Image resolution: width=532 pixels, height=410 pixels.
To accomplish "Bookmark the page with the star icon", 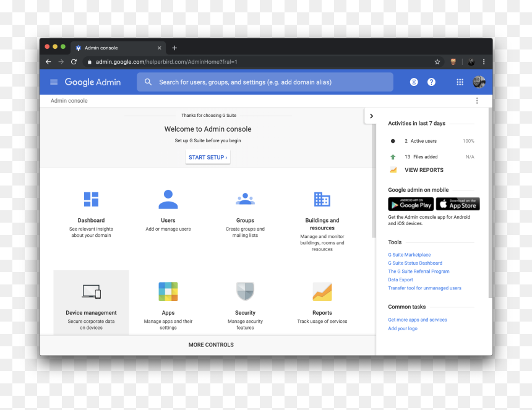I will 437,62.
